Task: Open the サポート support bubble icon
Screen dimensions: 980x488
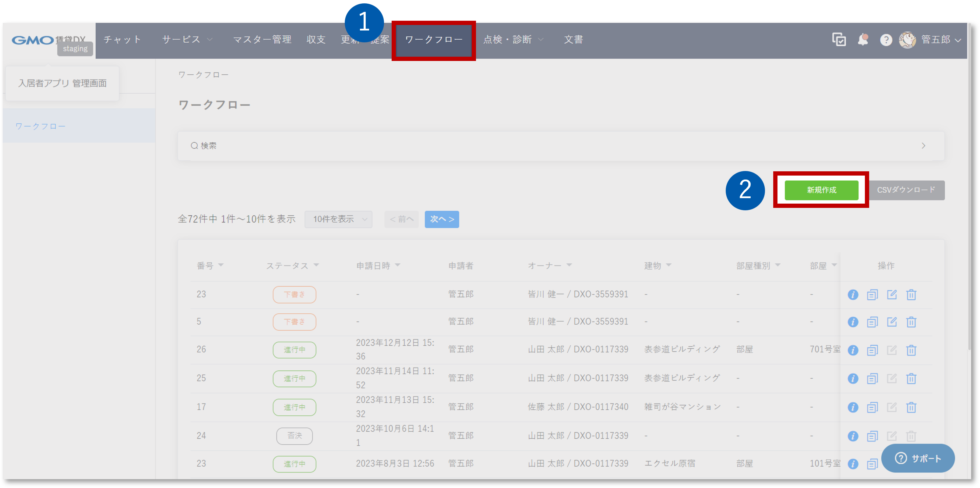Action: [x=901, y=458]
